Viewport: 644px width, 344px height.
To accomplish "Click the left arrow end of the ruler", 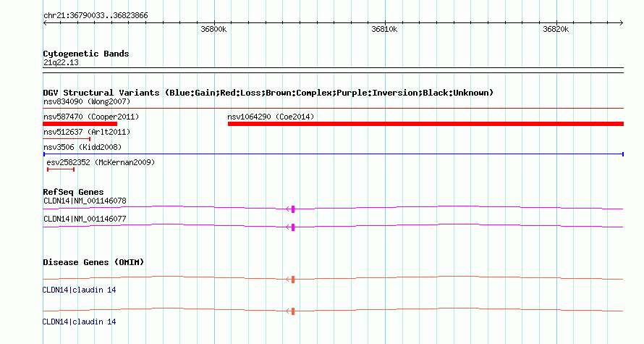I will 45,23.
